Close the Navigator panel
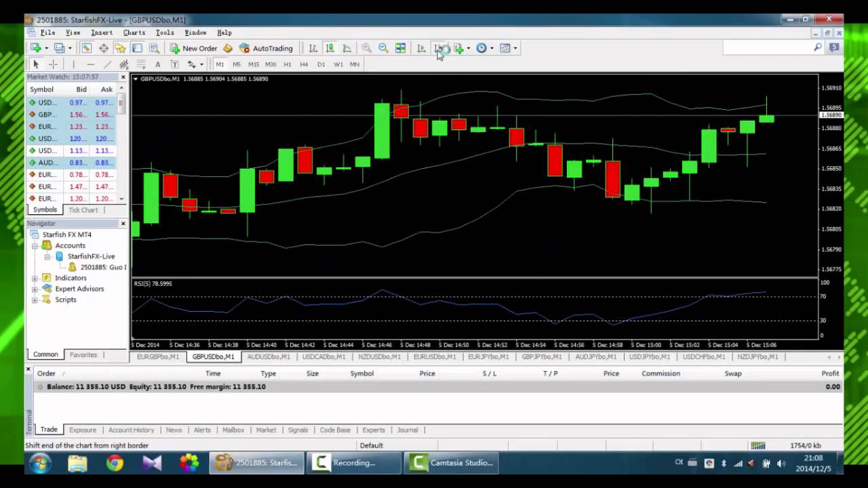Screen dimensions: 868x488 click(x=123, y=223)
